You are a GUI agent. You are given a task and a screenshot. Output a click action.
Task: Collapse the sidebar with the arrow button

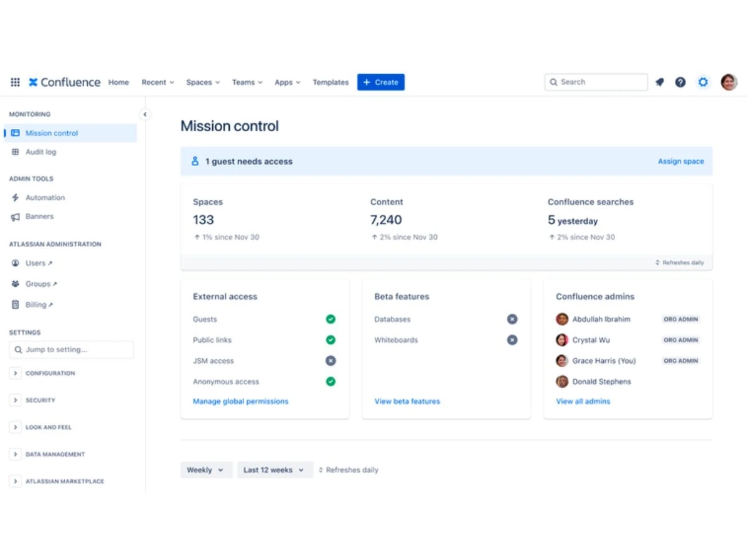[x=144, y=114]
